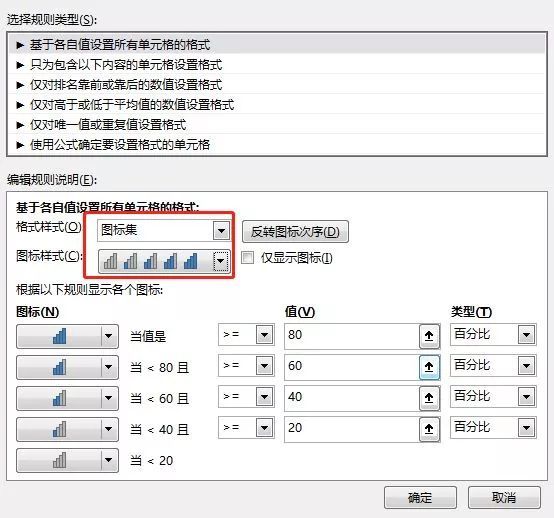This screenshot has height=518, width=554.
Task: Click the value field containing 60
Action: pyautogui.click(x=352, y=367)
